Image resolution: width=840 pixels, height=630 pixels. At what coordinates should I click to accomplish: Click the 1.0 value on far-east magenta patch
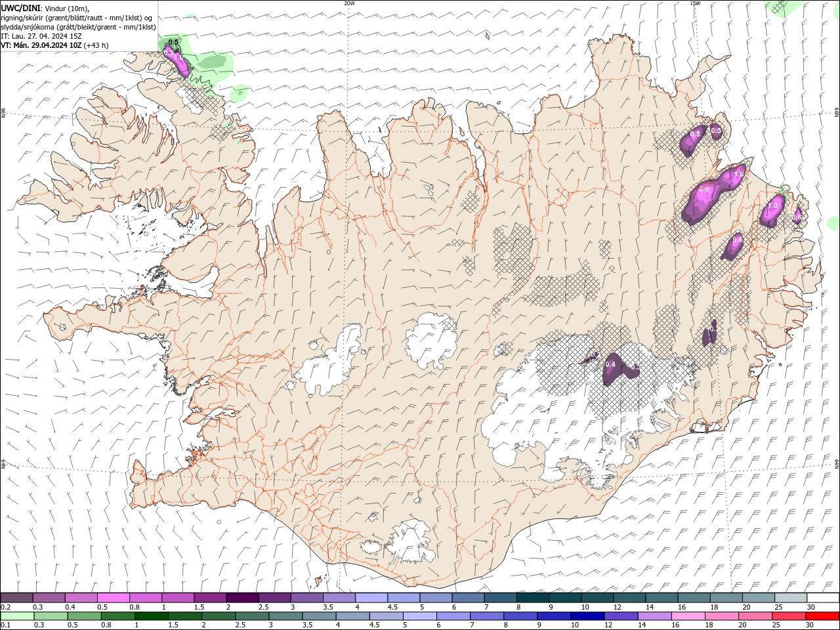(772, 205)
